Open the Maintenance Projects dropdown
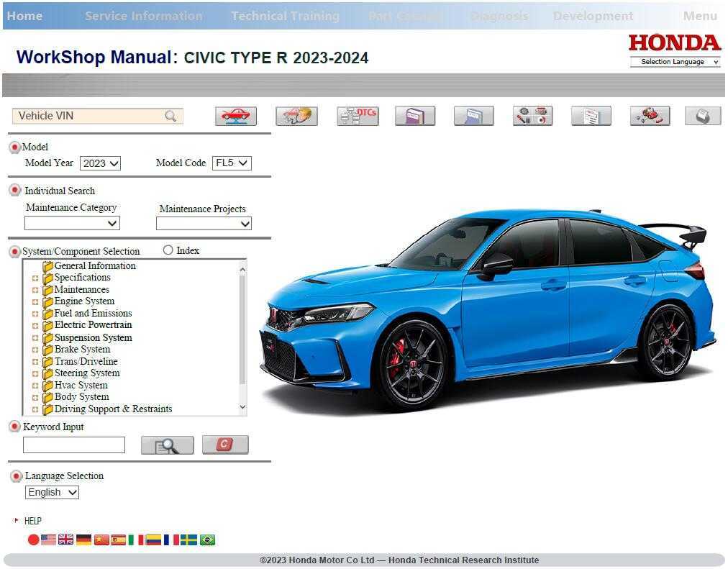 click(x=204, y=224)
